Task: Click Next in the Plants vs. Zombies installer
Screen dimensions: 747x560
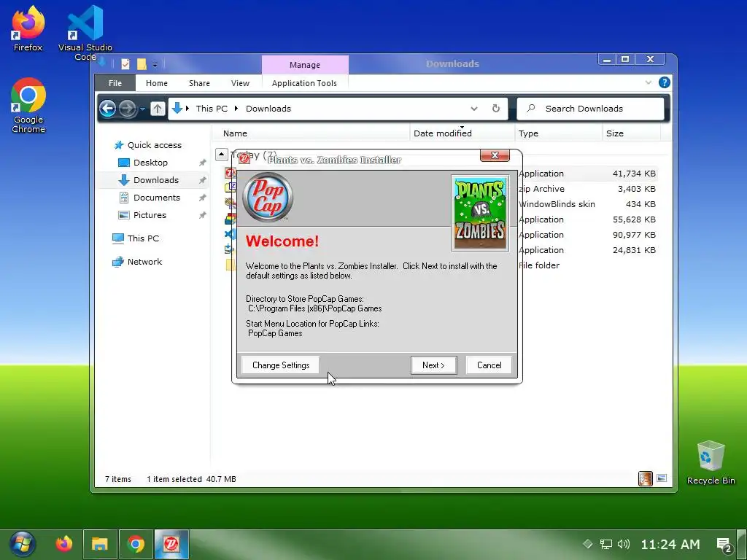Action: click(433, 365)
